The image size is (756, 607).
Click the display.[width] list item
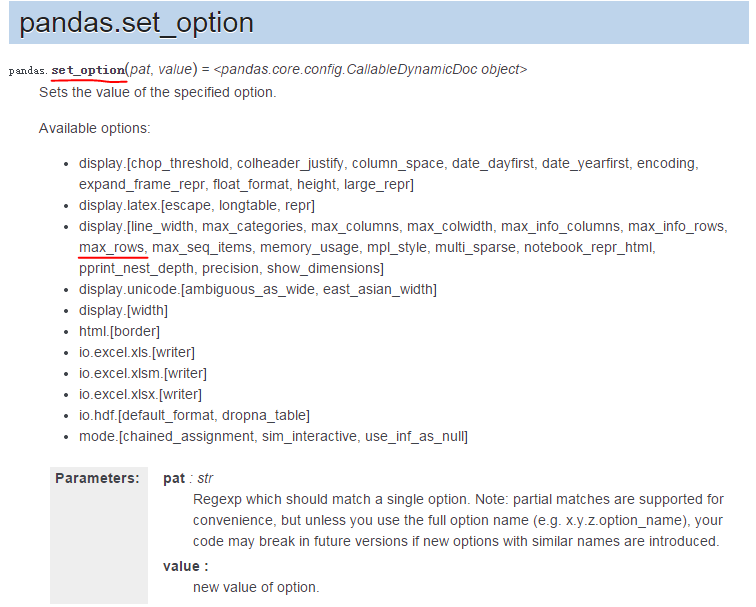coord(123,310)
